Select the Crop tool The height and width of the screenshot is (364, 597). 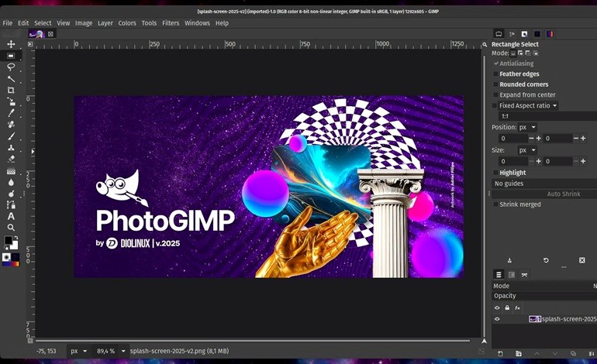pyautogui.click(x=11, y=90)
